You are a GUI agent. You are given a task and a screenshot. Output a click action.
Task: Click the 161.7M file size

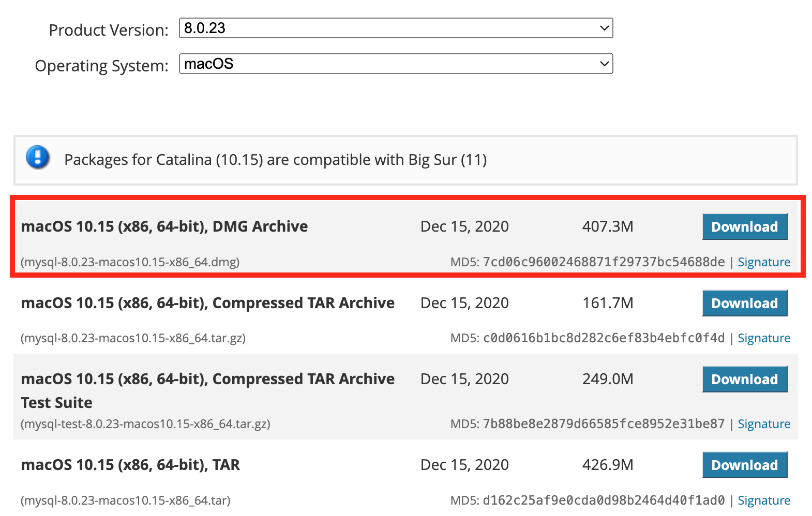(608, 303)
